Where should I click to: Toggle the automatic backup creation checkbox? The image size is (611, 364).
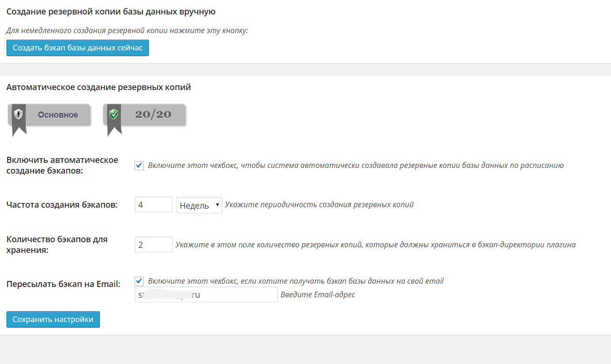139,165
